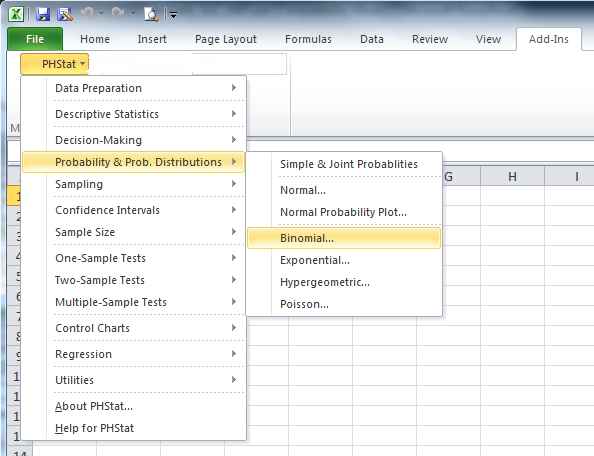594x456 pixels.
Task: Open the Undo history dropdown arrow
Action: [x=101, y=14]
